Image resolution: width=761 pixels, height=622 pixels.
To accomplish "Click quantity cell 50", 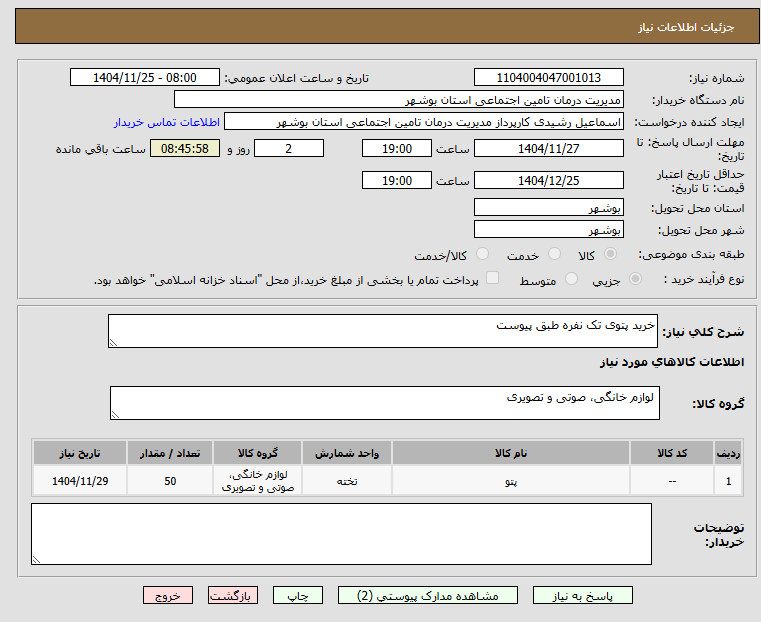I will click(170, 481).
